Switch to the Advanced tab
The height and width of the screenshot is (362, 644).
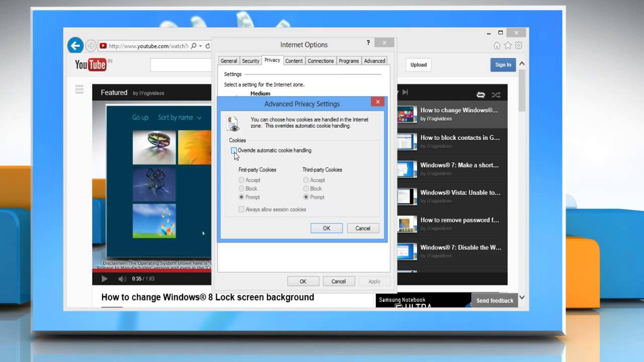coord(374,61)
